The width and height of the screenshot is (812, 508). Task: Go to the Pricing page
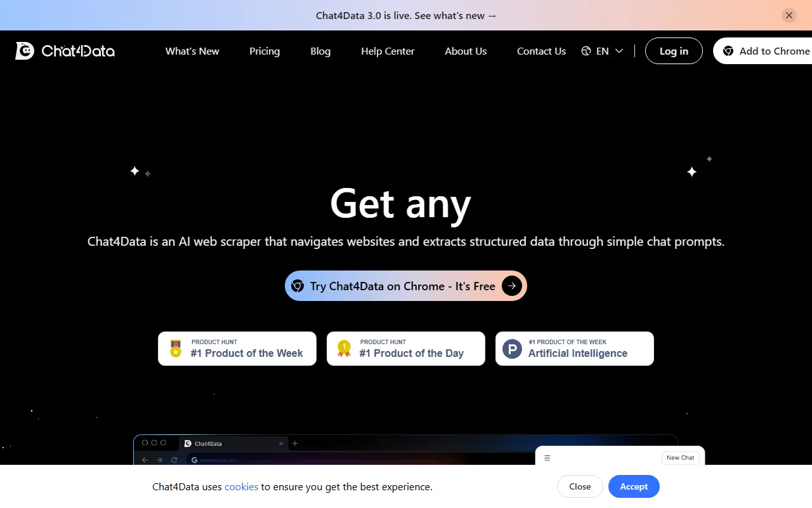pyautogui.click(x=265, y=51)
